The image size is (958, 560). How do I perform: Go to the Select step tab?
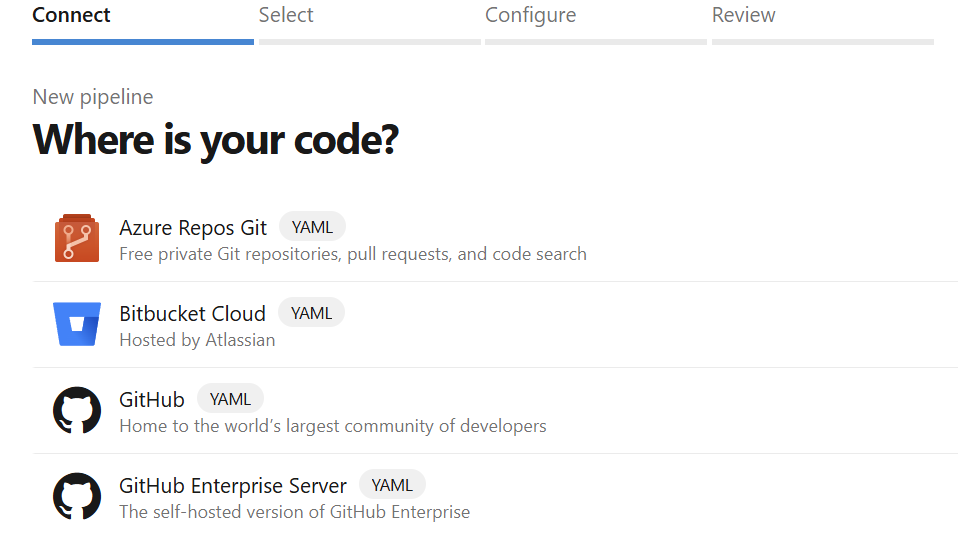coord(286,15)
